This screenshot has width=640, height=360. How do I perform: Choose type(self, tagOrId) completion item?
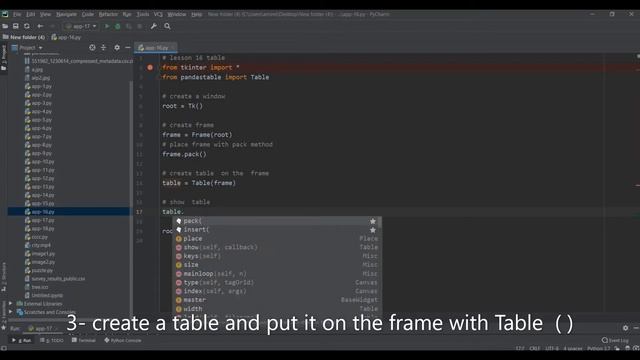pyautogui.click(x=276, y=282)
